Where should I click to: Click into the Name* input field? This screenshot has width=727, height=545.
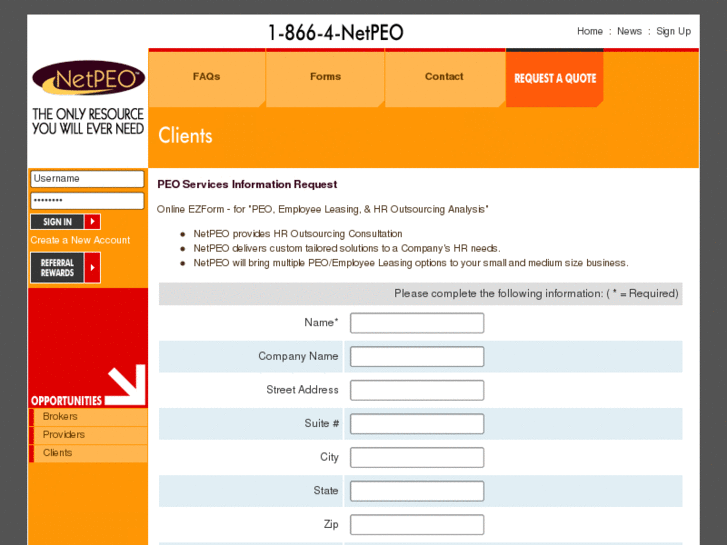[417, 323]
